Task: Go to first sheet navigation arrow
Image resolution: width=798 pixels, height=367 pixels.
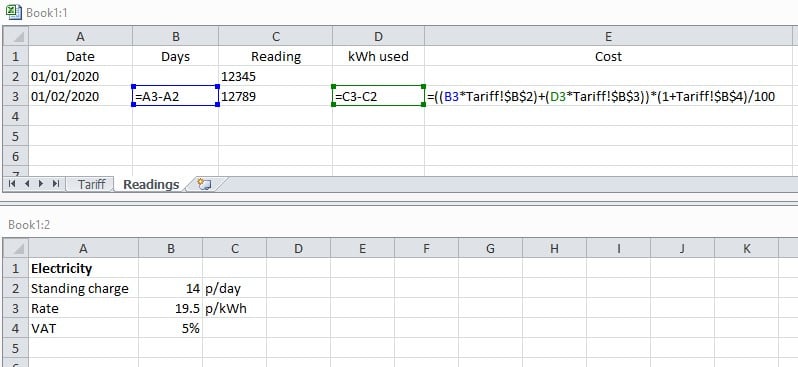Action: (x=12, y=184)
